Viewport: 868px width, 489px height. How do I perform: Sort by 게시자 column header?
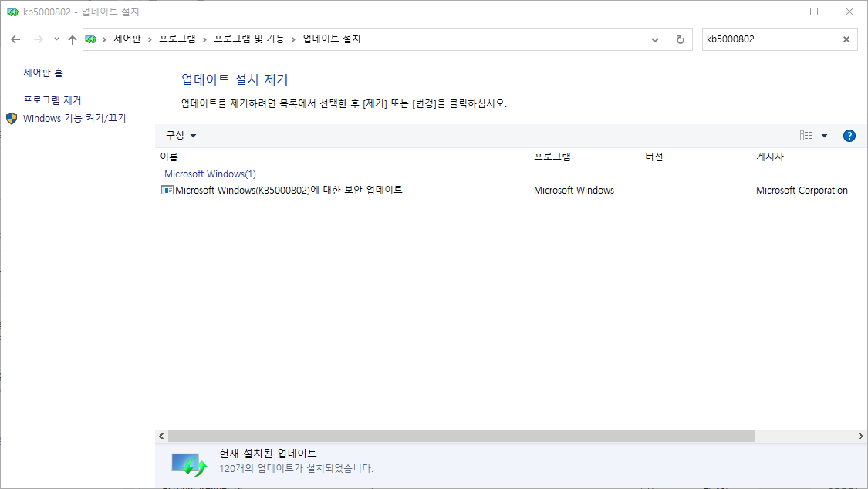809,157
